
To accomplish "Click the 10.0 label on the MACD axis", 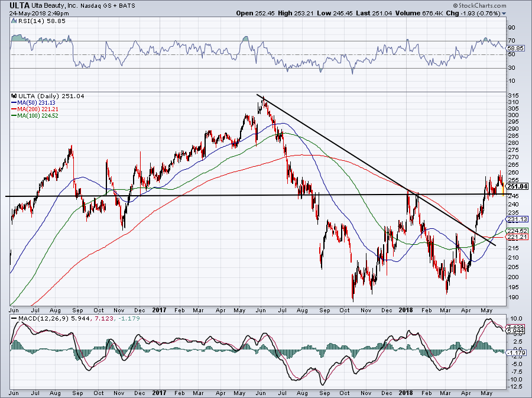I will [x=517, y=319].
